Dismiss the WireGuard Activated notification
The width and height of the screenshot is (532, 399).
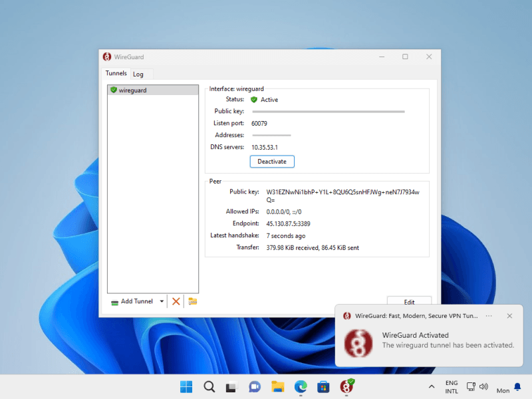point(509,316)
